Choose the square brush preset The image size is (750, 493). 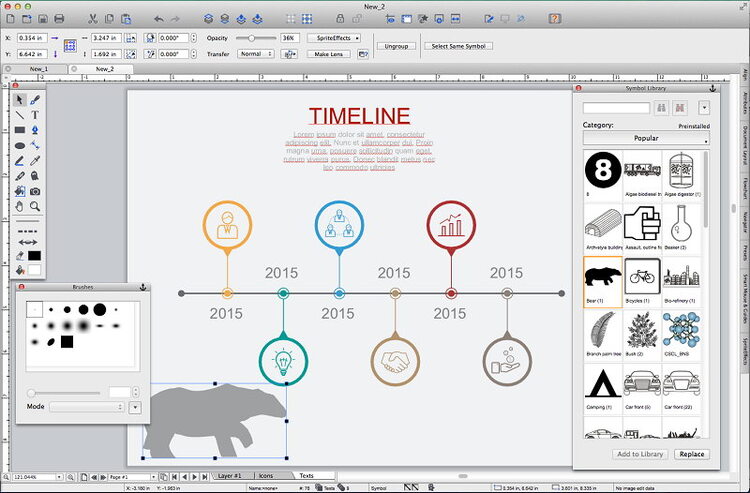tap(67, 341)
